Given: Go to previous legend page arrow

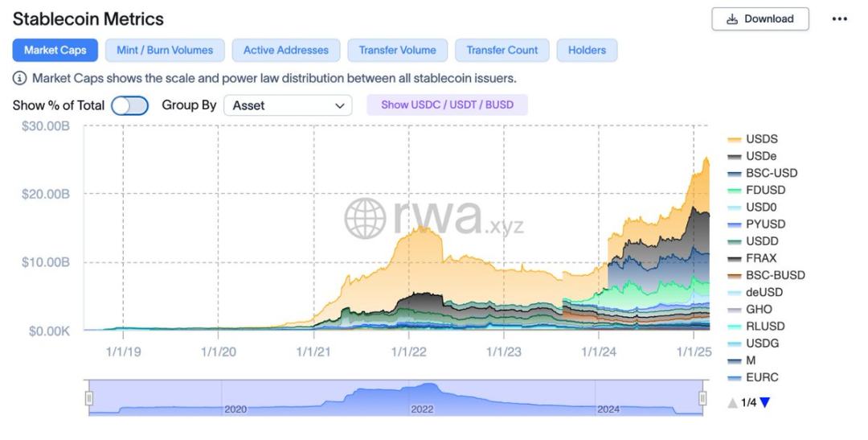Looking at the screenshot, I should [x=732, y=402].
